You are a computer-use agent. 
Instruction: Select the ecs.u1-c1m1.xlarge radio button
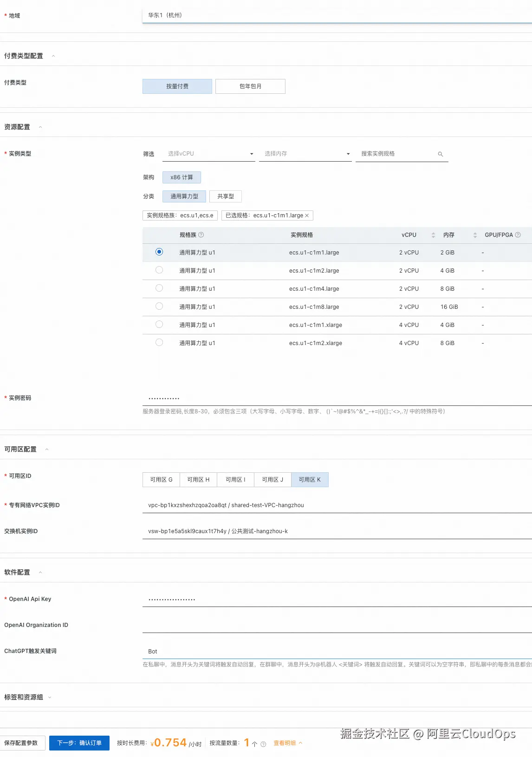click(159, 324)
